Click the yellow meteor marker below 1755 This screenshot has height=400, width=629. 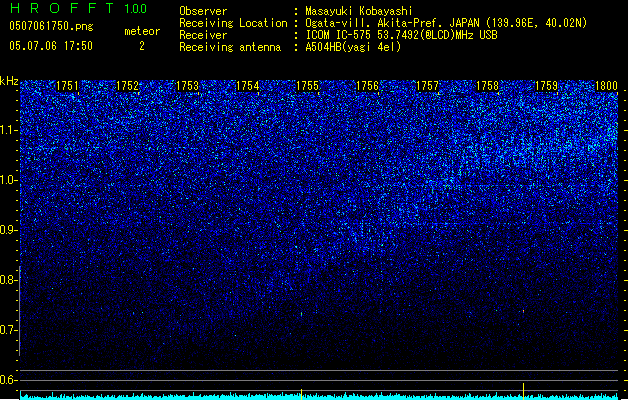pos(301,394)
